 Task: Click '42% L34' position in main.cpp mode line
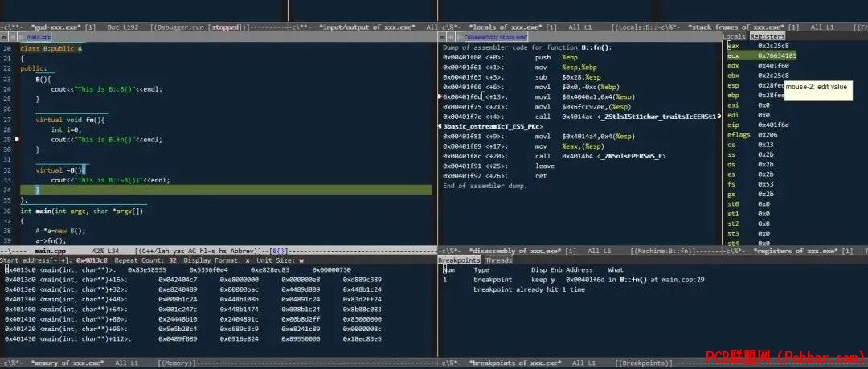(x=108, y=251)
